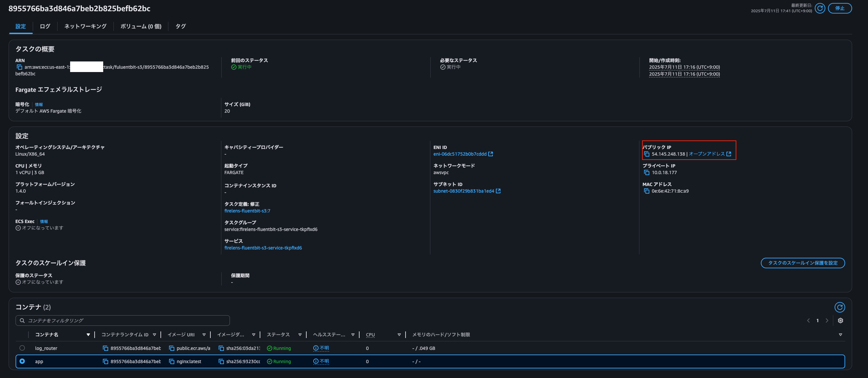Focus the コンテナをフィルタリング search field

click(x=123, y=321)
